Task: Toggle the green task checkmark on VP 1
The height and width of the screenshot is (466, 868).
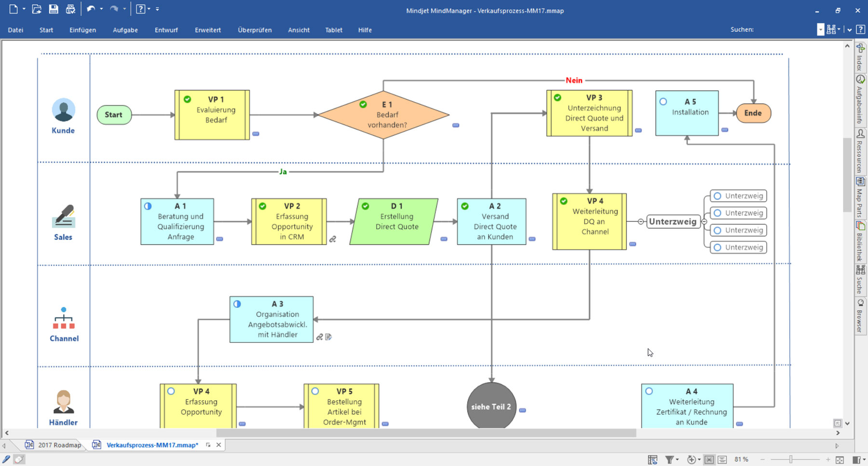Action: 188,99
